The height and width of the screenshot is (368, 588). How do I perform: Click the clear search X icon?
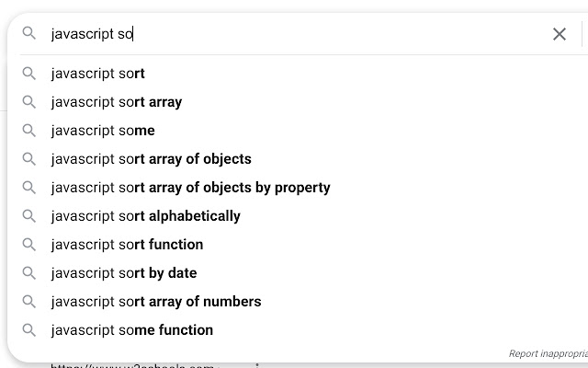click(x=559, y=34)
